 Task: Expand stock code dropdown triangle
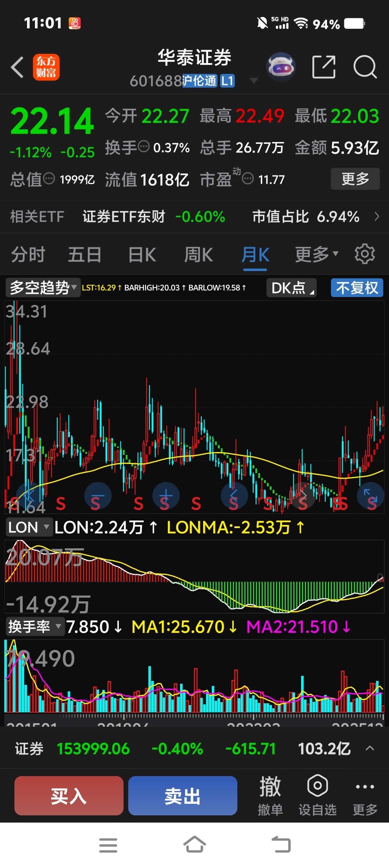(x=254, y=81)
